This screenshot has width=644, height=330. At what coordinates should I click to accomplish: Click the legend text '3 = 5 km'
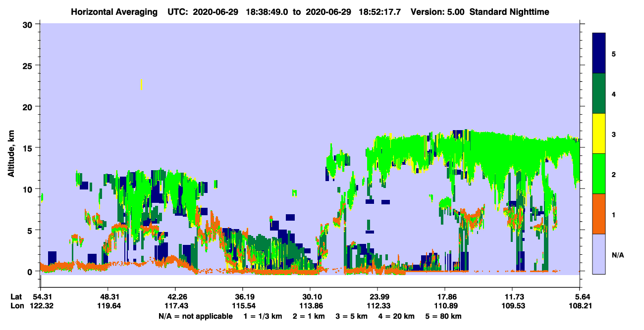pyautogui.click(x=352, y=316)
